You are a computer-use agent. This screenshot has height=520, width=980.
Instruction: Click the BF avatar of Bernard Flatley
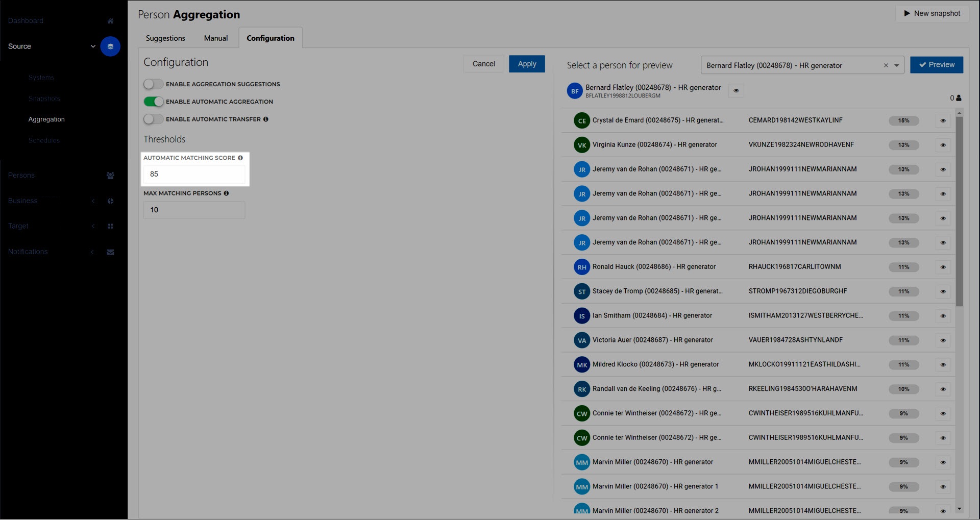[575, 91]
